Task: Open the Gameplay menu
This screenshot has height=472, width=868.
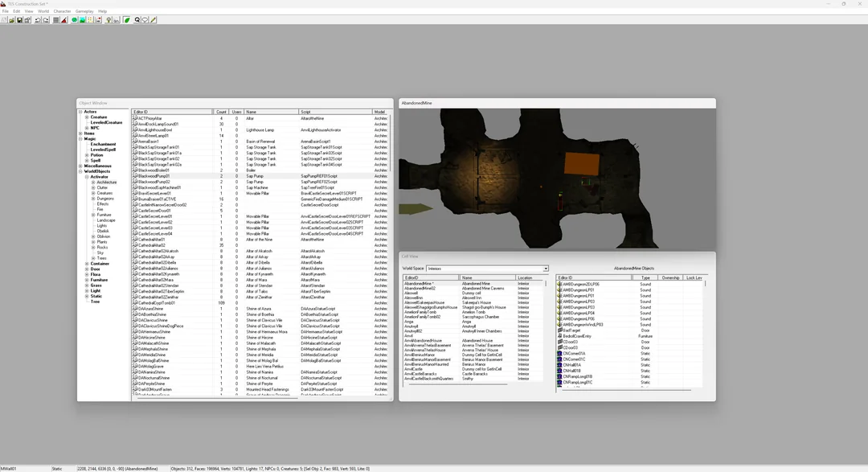Action: click(84, 11)
